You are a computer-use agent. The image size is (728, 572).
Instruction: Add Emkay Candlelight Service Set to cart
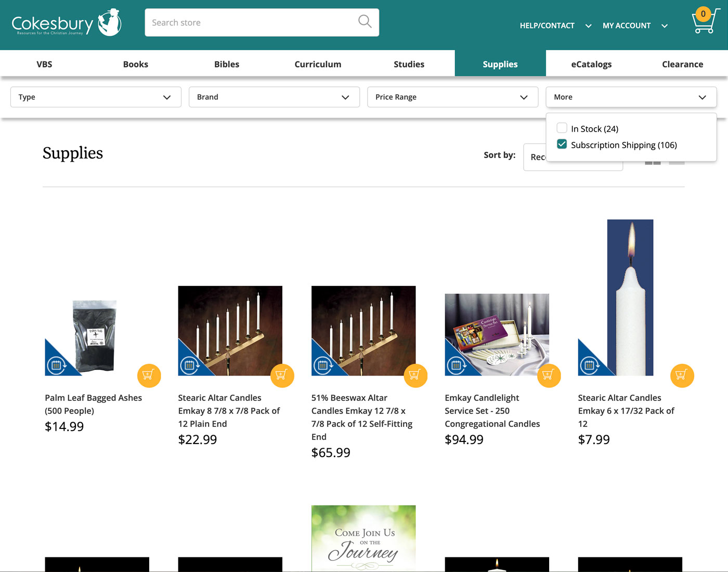pyautogui.click(x=549, y=375)
